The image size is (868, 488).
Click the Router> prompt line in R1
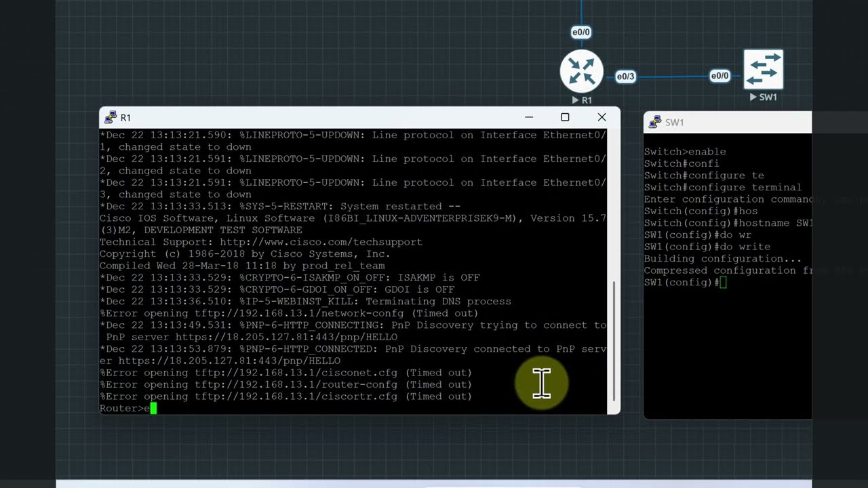point(128,408)
